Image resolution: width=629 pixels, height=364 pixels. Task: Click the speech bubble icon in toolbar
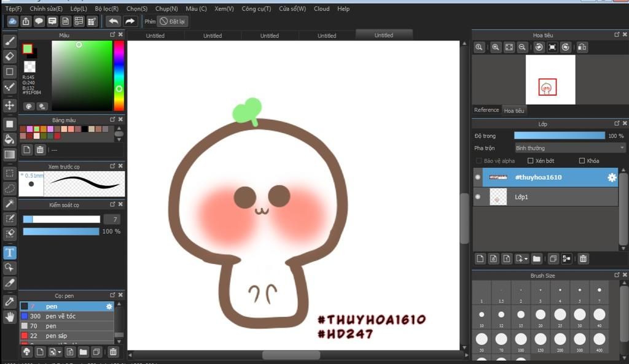click(x=39, y=21)
